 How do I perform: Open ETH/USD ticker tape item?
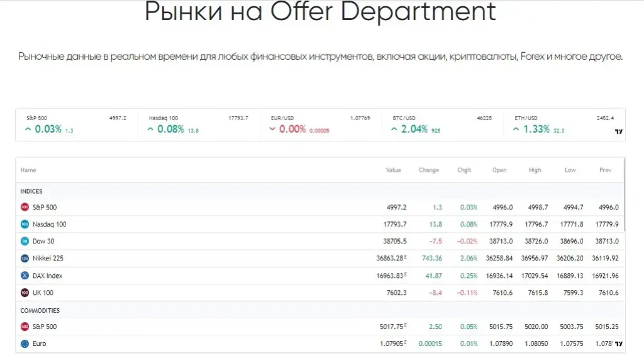click(x=565, y=125)
